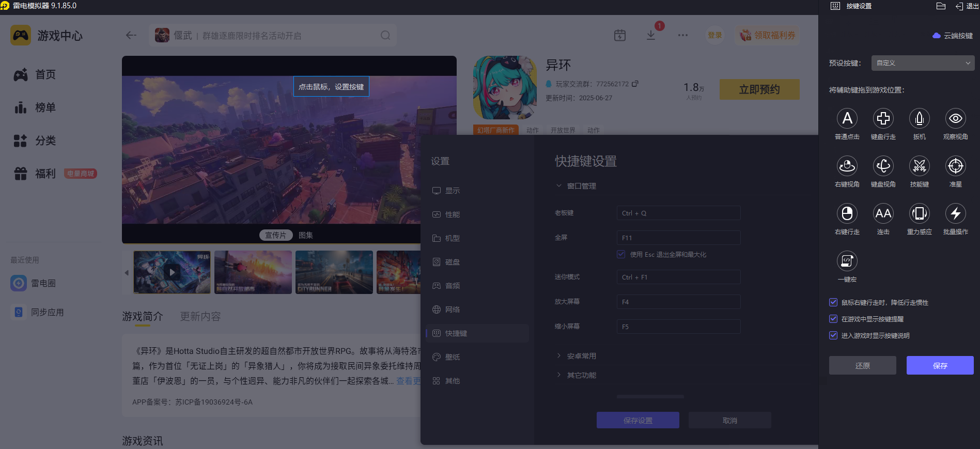Viewport: 980px width, 449px height.
Task: Toggle 在游戏中显示按键提醒 checkbox
Action: click(x=833, y=319)
